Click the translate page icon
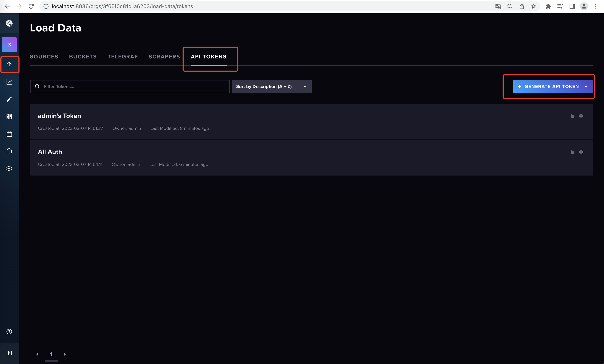This screenshot has height=364, width=604. (498, 6)
